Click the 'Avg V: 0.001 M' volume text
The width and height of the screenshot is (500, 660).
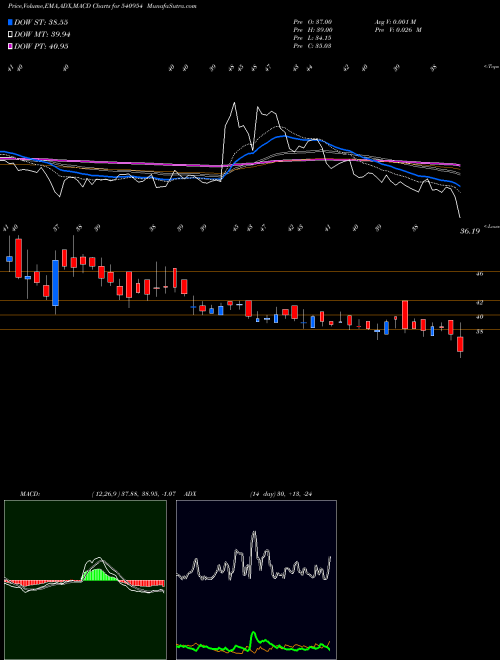tap(395, 22)
